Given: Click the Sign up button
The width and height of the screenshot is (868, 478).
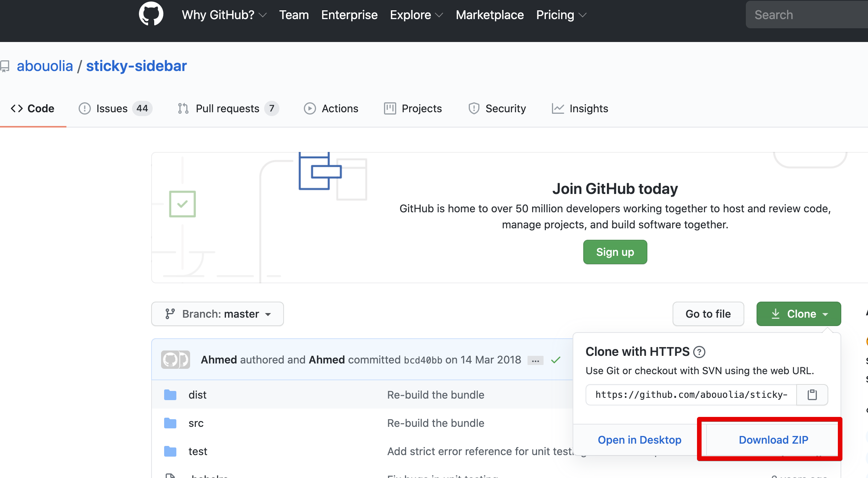Looking at the screenshot, I should point(615,252).
